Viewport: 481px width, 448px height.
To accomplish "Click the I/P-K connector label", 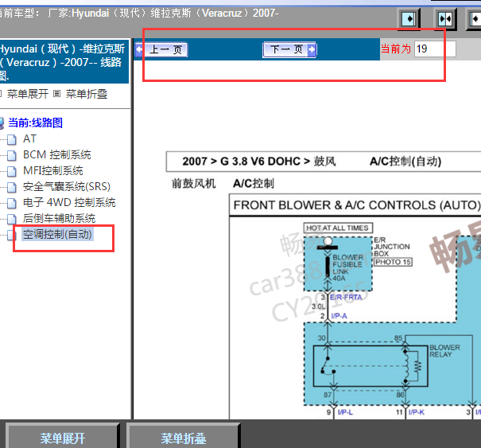I will pos(417,412).
